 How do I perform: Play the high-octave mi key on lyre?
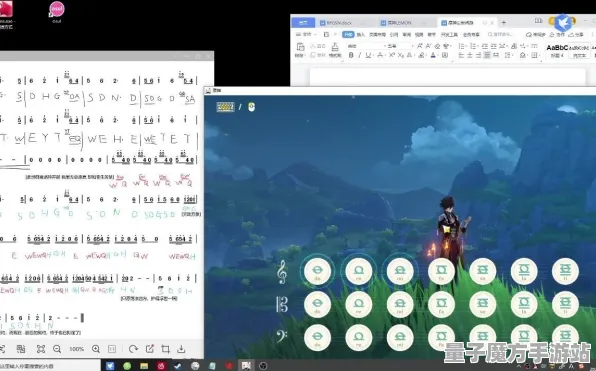[400, 271]
